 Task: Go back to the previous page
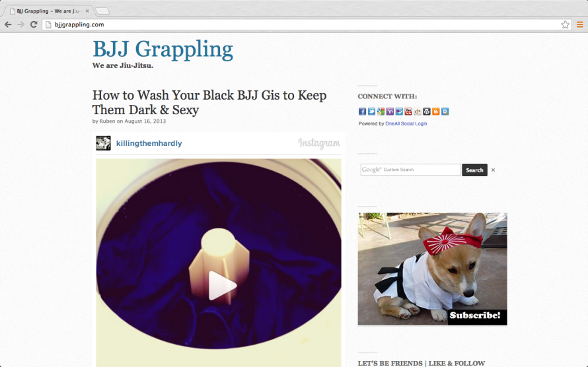[8, 24]
